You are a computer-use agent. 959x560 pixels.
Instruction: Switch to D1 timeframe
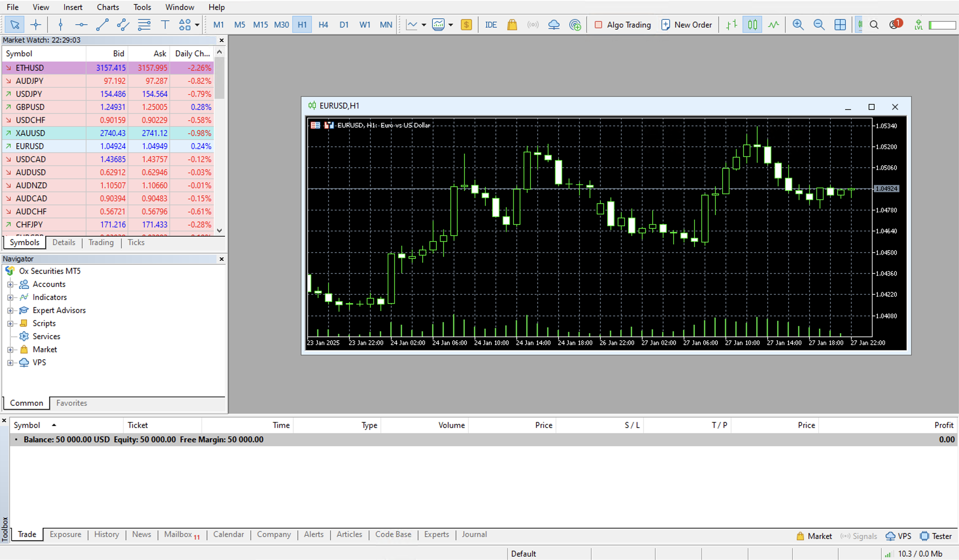pyautogui.click(x=344, y=25)
